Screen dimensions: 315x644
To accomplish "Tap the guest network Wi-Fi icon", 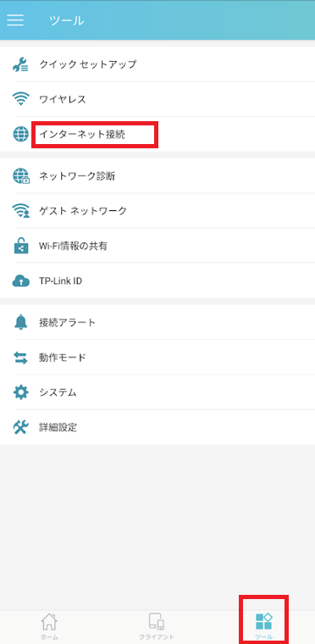I will [20, 211].
